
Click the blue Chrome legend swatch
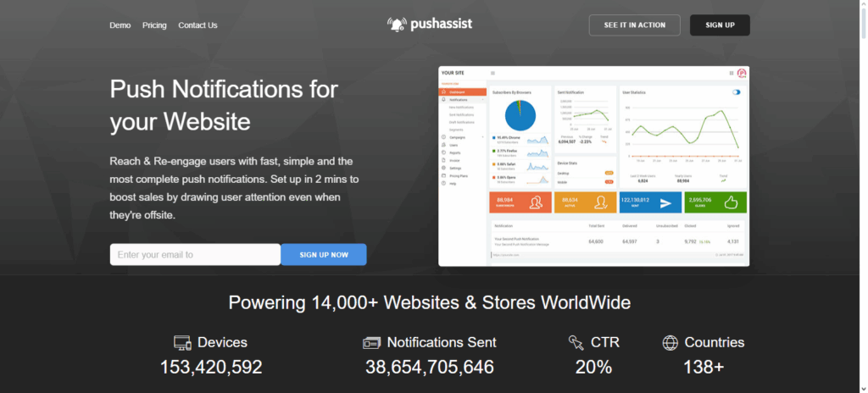(x=494, y=138)
